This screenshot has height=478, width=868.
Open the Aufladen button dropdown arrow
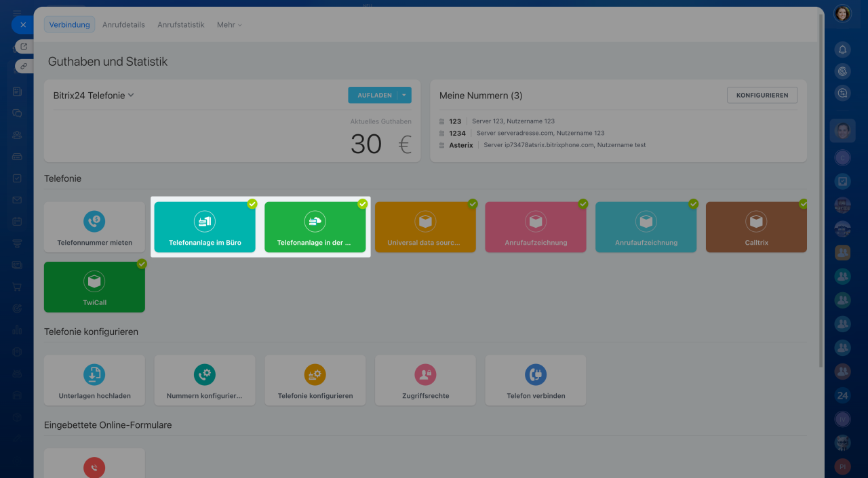[x=404, y=96]
